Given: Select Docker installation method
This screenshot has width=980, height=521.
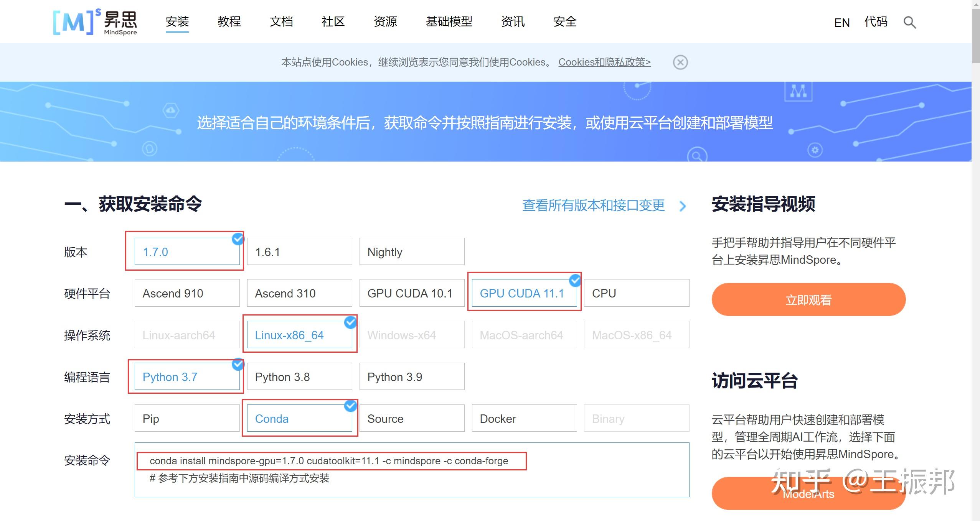Looking at the screenshot, I should (x=524, y=418).
